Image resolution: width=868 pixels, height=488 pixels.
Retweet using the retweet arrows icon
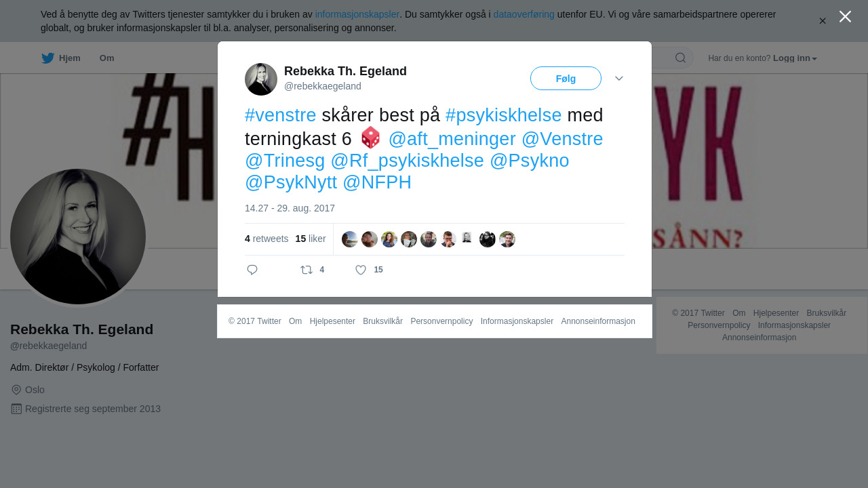click(307, 270)
